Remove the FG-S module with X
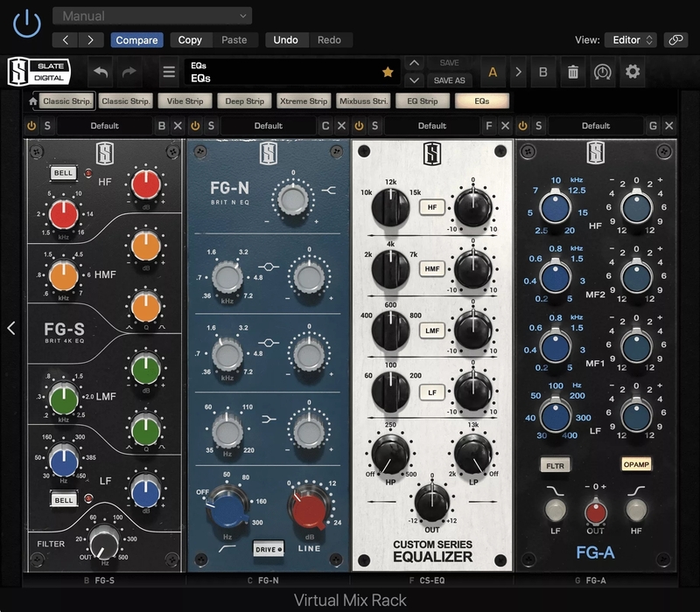This screenshot has height=612, width=700. point(178,126)
